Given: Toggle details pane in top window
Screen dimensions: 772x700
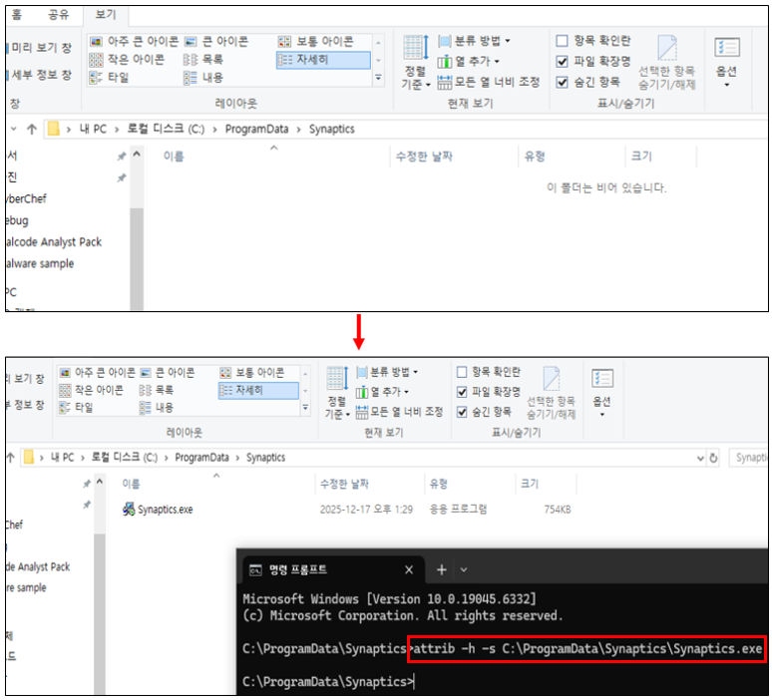Looking at the screenshot, I should click(x=41, y=75).
